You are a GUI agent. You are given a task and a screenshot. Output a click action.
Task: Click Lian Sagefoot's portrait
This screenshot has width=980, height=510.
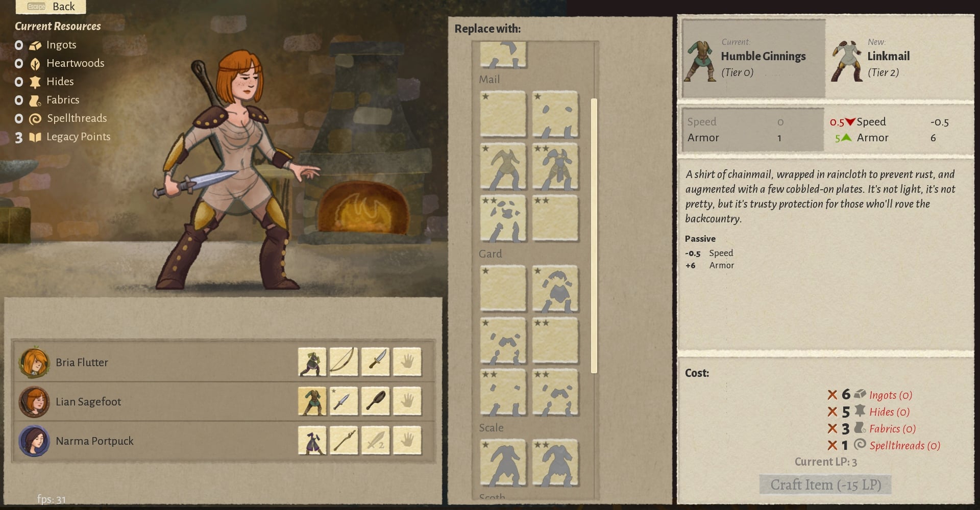34,401
